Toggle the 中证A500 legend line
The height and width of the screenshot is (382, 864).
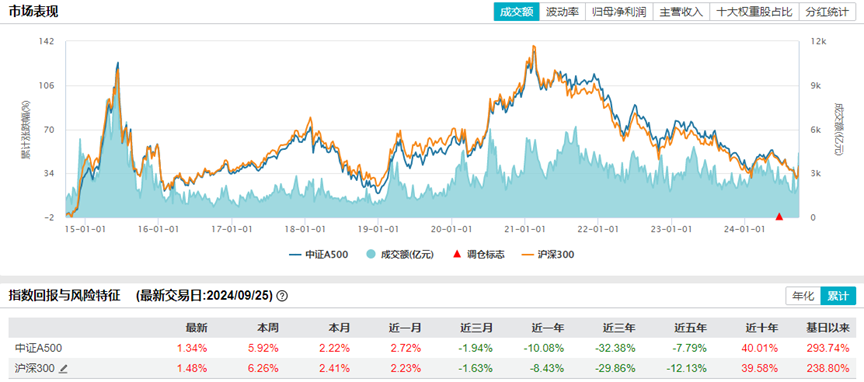pyautogui.click(x=318, y=255)
